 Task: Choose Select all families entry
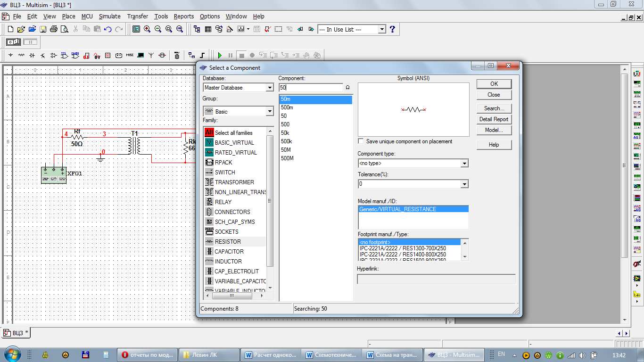[x=233, y=133]
